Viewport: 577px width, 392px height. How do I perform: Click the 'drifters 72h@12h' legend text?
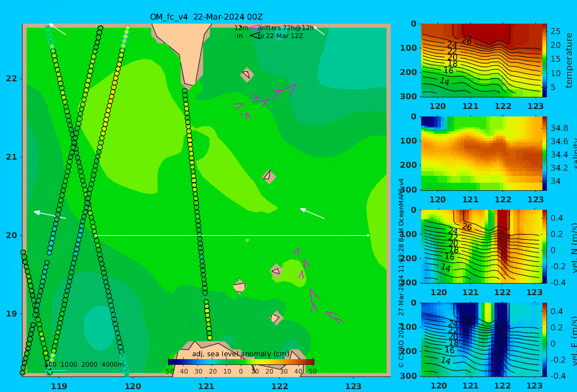click(286, 28)
